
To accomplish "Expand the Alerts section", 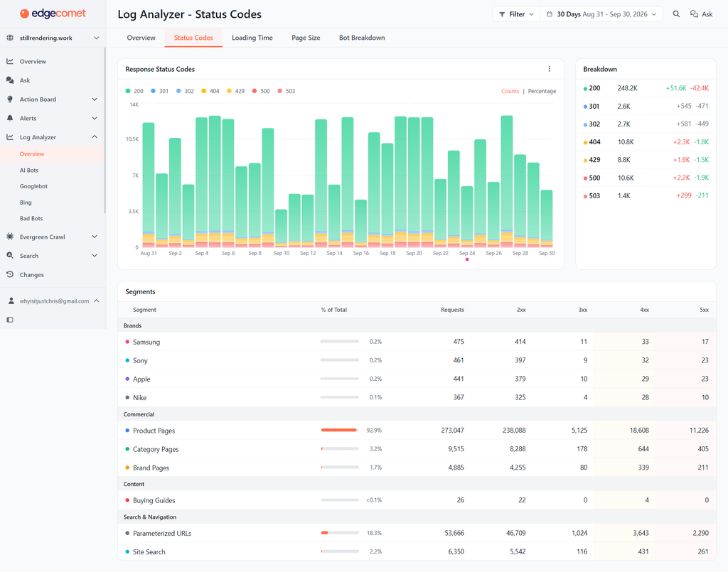I will (95, 118).
